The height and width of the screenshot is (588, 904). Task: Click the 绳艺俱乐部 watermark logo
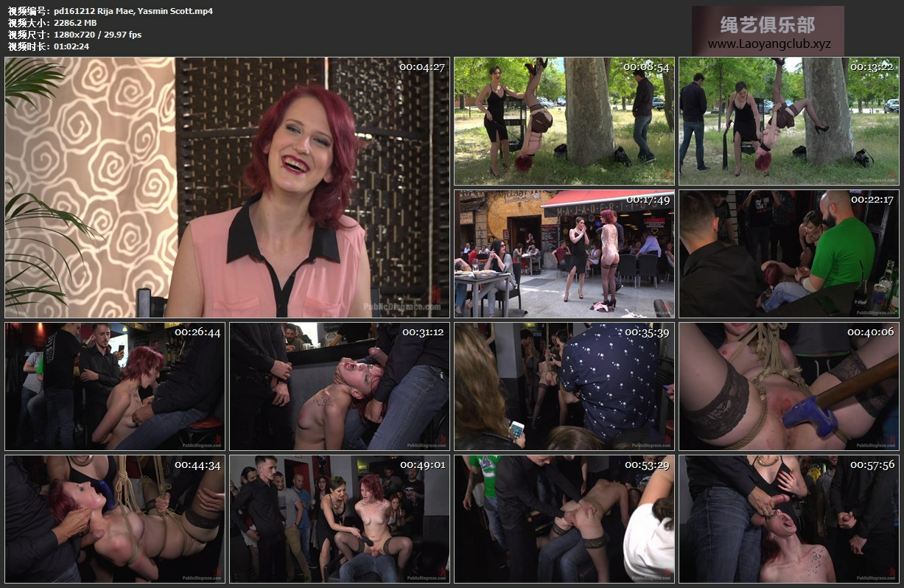pyautogui.click(x=768, y=25)
